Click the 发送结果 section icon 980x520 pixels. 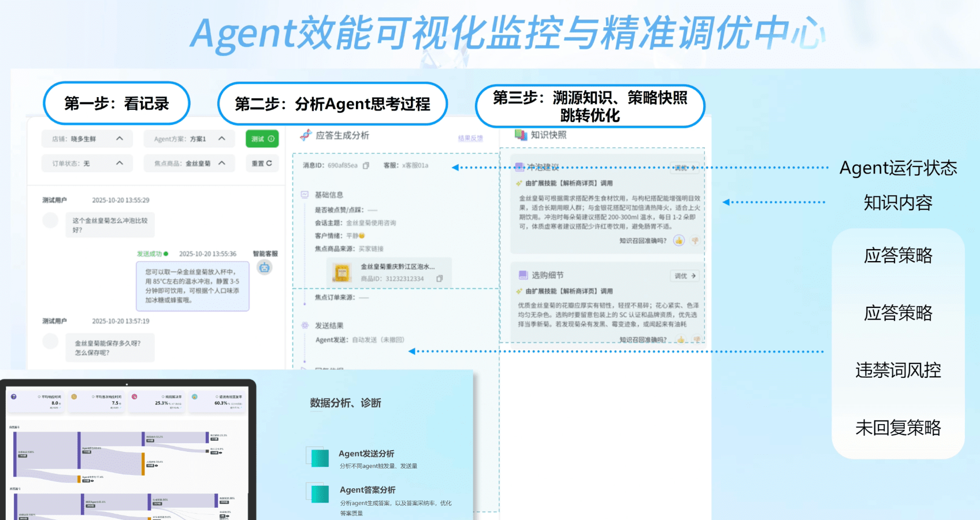pyautogui.click(x=305, y=325)
